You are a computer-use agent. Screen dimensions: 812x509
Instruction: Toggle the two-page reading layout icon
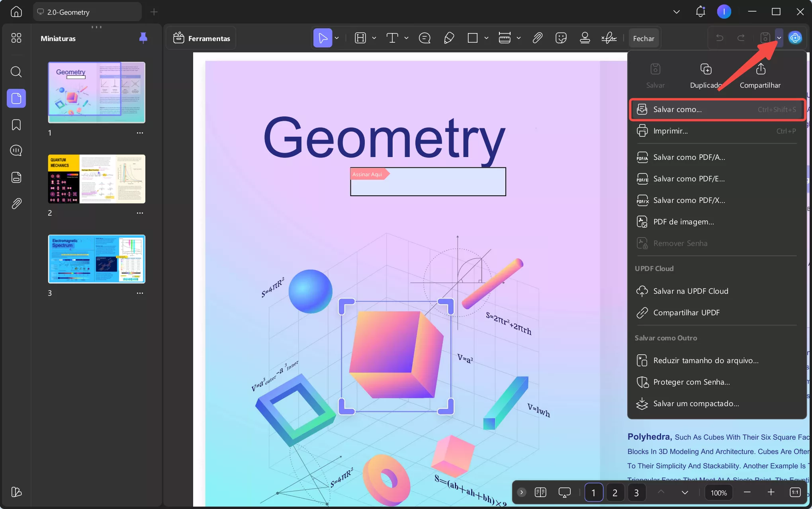pos(540,492)
